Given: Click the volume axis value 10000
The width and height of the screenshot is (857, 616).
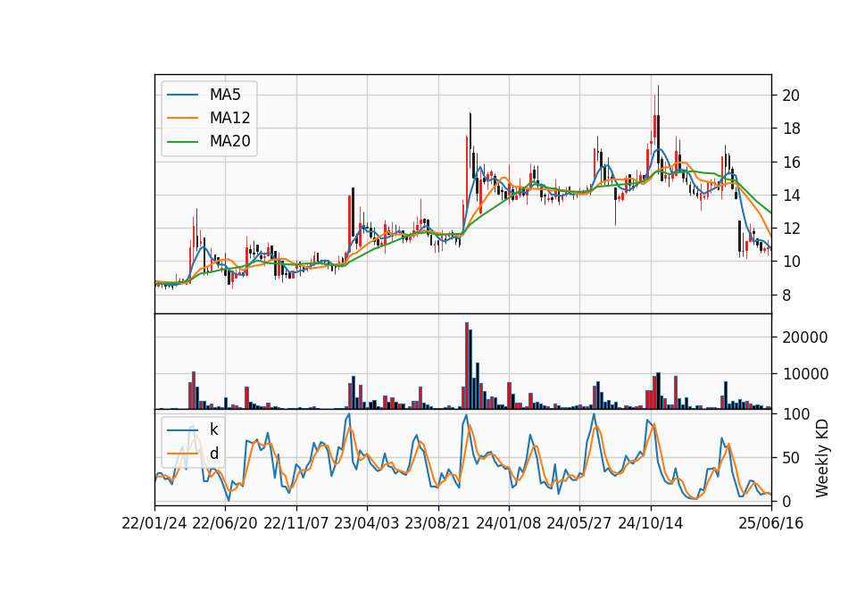Looking at the screenshot, I should click(805, 374).
